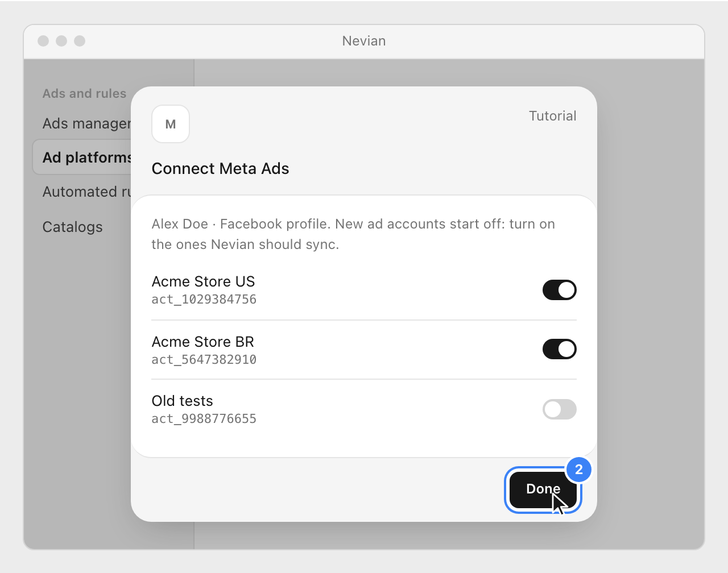Go to Catalogs in sidebar
Screen dimensions: 728x573
73,227
